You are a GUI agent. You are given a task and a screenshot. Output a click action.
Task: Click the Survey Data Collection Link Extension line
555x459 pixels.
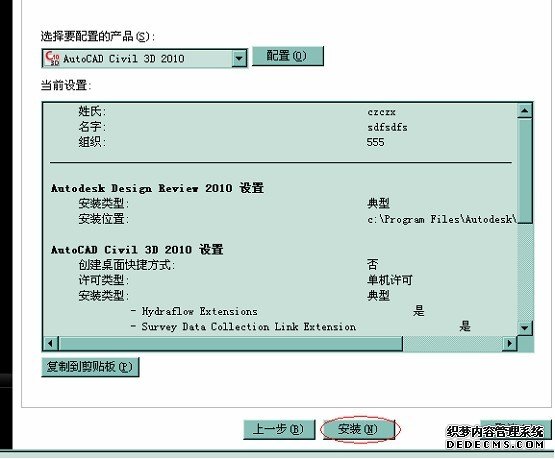(x=249, y=327)
